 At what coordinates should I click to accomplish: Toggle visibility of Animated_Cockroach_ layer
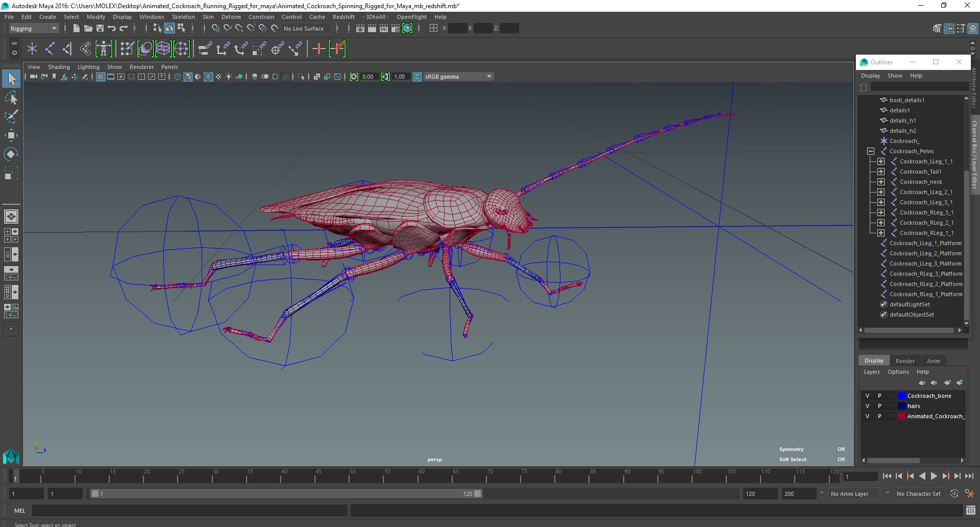867,416
